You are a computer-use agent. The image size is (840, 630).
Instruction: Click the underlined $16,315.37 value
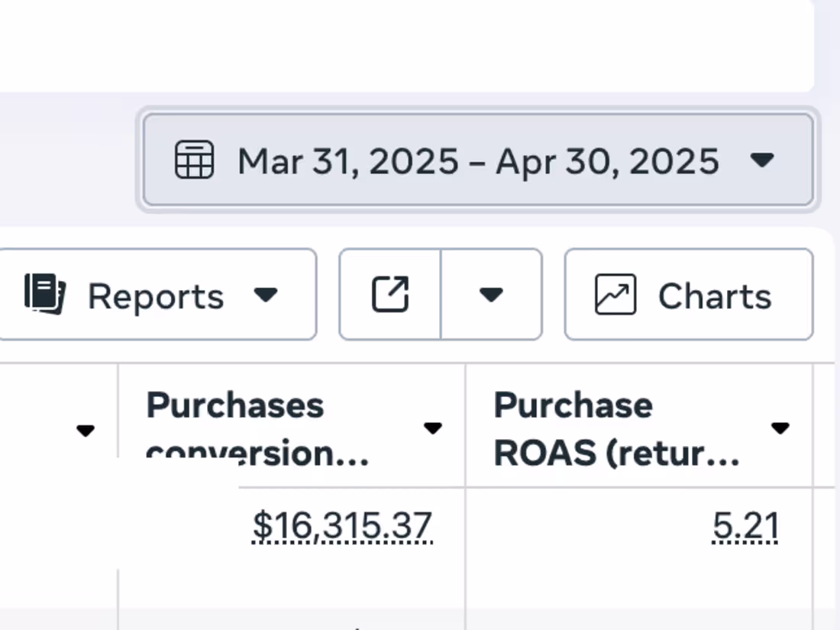click(341, 525)
